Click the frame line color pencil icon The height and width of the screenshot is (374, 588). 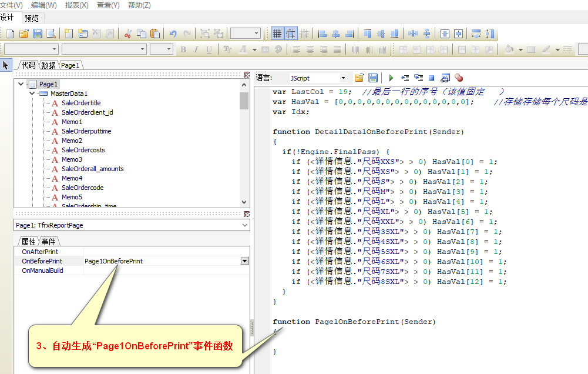pyautogui.click(x=546, y=49)
